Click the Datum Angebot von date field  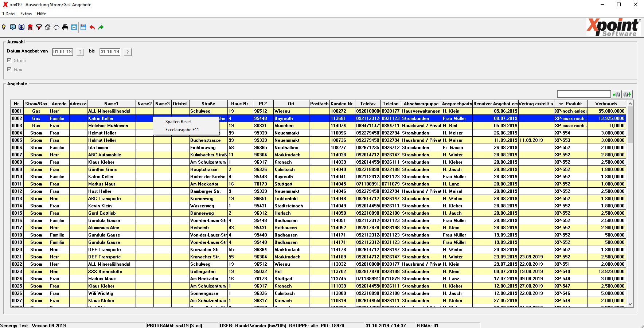[x=63, y=52]
